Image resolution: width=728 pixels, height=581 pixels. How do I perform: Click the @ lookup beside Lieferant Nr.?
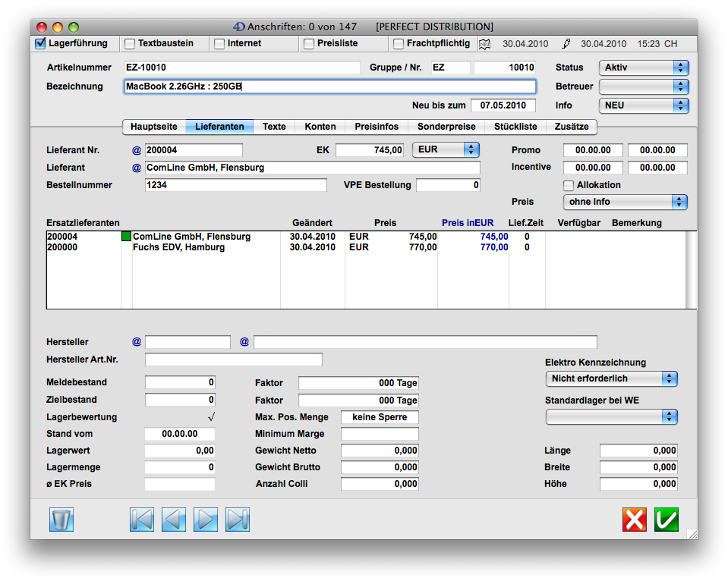tap(137, 150)
